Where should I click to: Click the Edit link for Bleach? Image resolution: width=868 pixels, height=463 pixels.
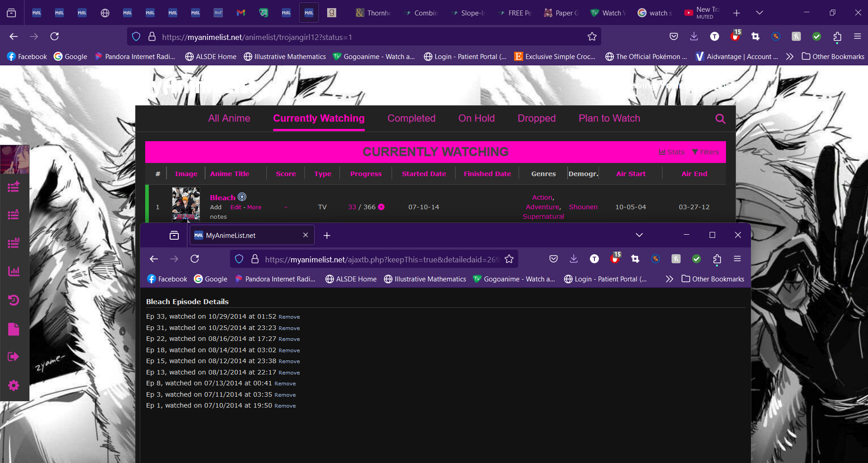tap(236, 207)
